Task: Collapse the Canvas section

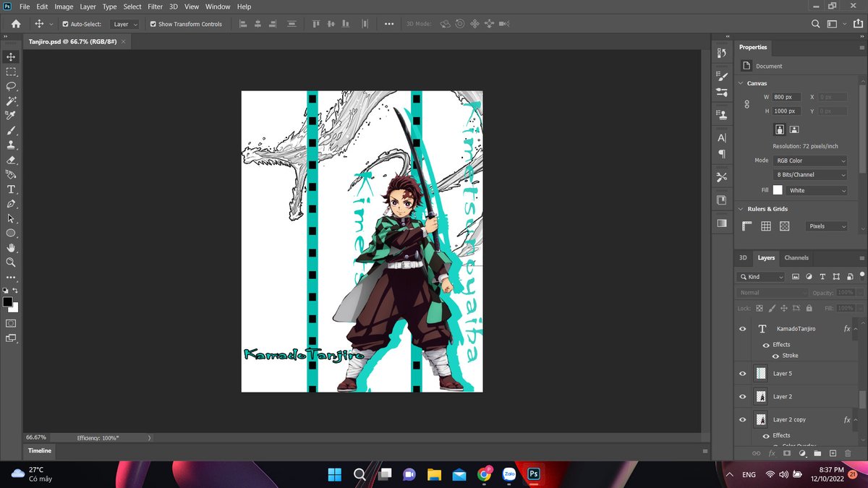Action: (741, 83)
